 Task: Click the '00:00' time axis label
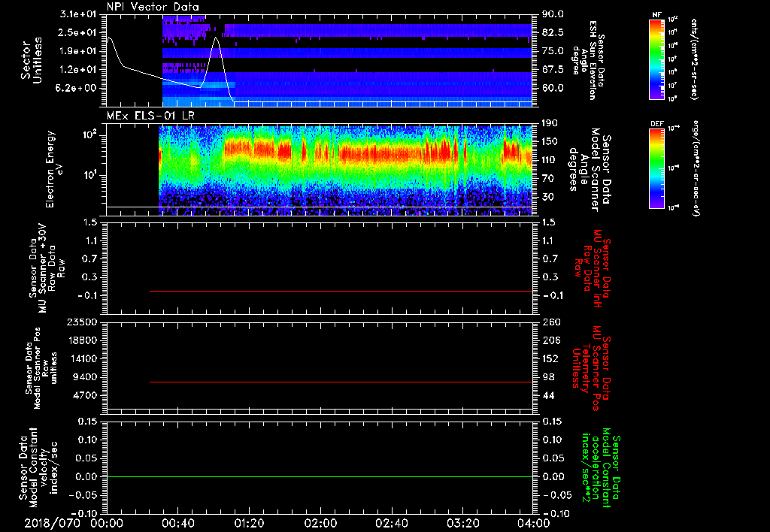[107, 523]
